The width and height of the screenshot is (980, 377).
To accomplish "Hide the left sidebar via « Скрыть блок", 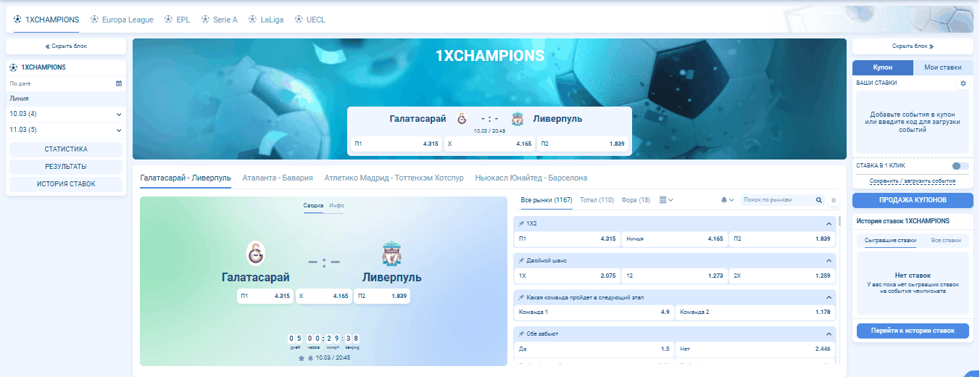I will click(x=66, y=46).
